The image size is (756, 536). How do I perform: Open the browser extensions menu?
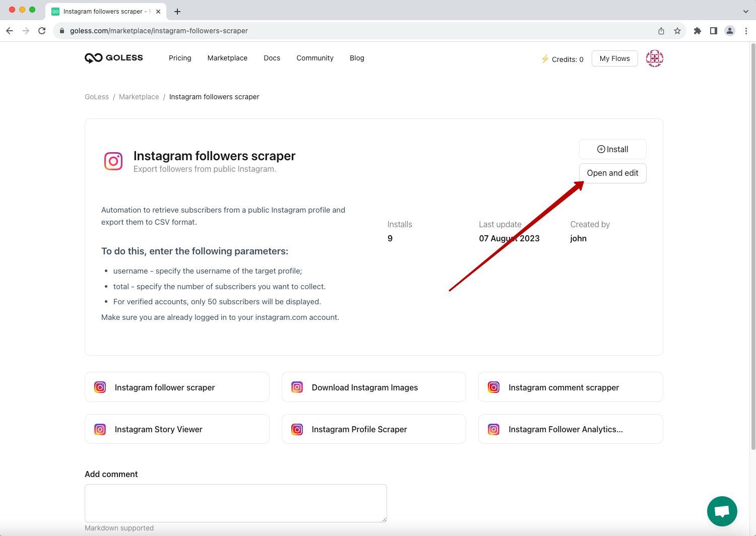(698, 31)
